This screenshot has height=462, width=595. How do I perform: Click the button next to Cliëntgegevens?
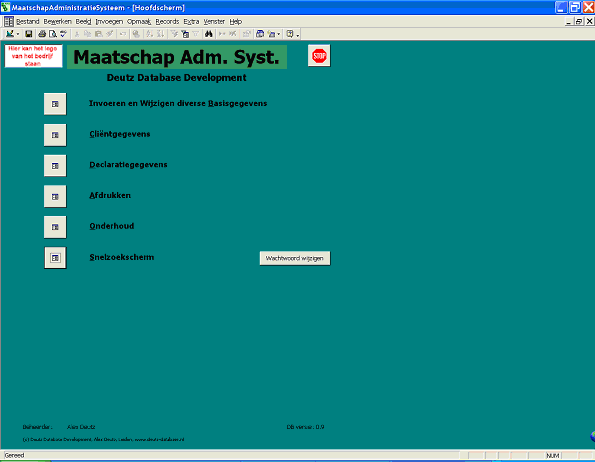55,135
